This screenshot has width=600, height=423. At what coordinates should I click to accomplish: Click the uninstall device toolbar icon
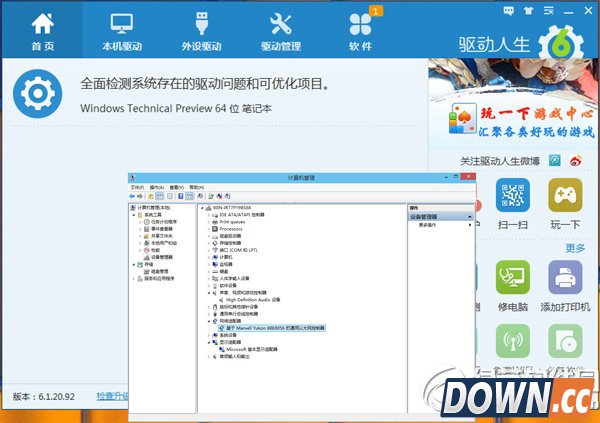[x=219, y=196]
